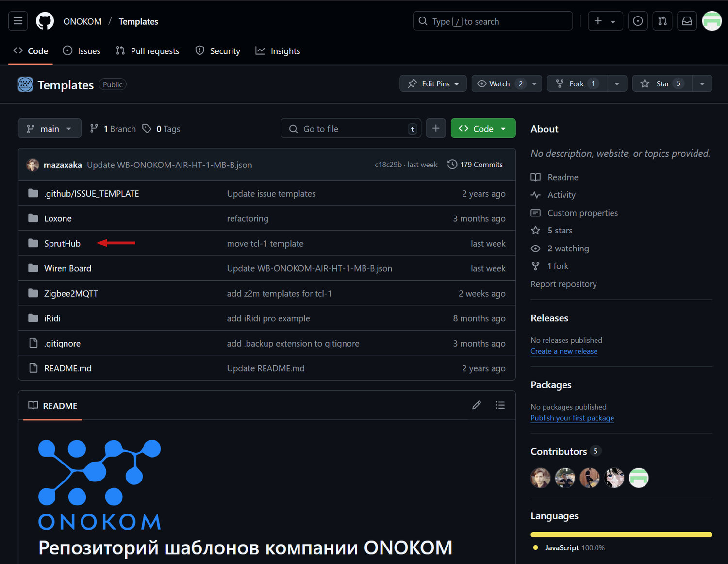Open mazaxaka's commit author avatar
Viewport: 728px width, 564px height.
coord(33,165)
